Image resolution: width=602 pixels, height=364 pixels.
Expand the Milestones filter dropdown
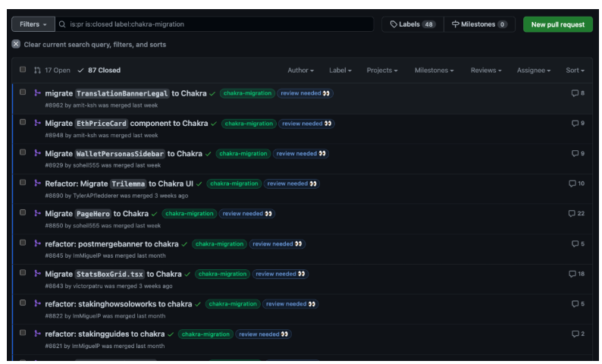point(434,71)
